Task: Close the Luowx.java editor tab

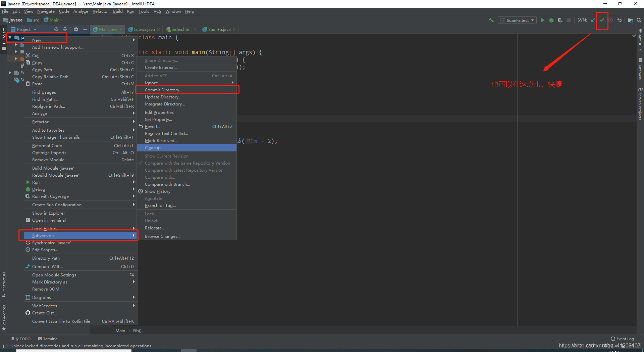Action: tap(159, 30)
